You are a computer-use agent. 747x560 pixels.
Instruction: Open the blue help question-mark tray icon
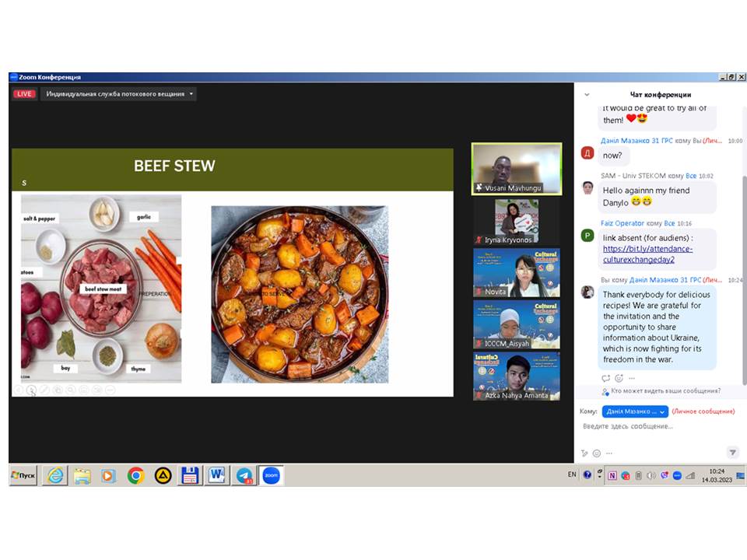(x=587, y=474)
